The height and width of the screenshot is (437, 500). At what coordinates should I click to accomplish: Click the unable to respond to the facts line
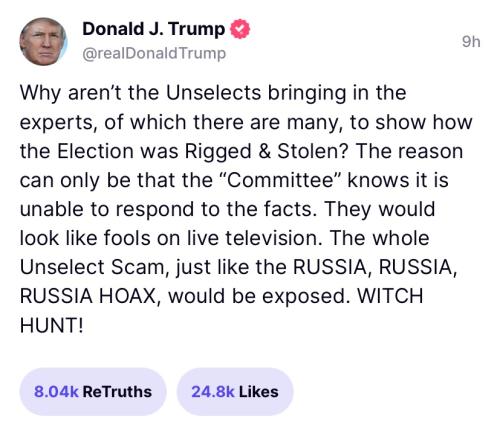pos(168,210)
